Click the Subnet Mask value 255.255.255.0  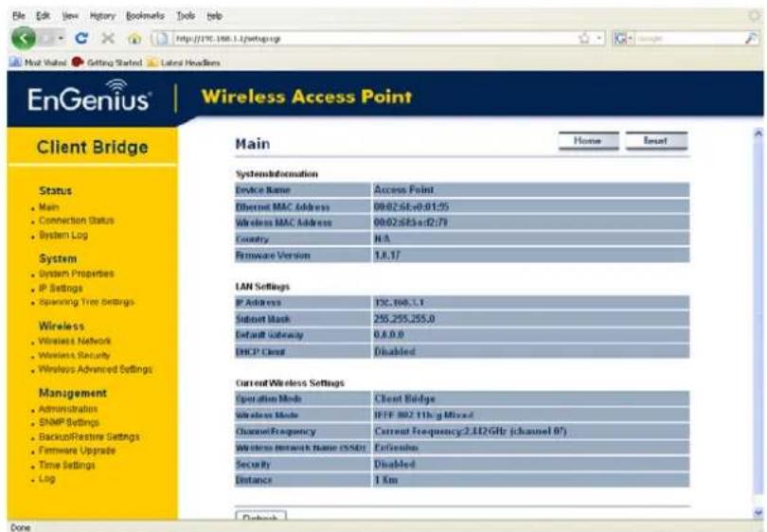pyautogui.click(x=404, y=319)
